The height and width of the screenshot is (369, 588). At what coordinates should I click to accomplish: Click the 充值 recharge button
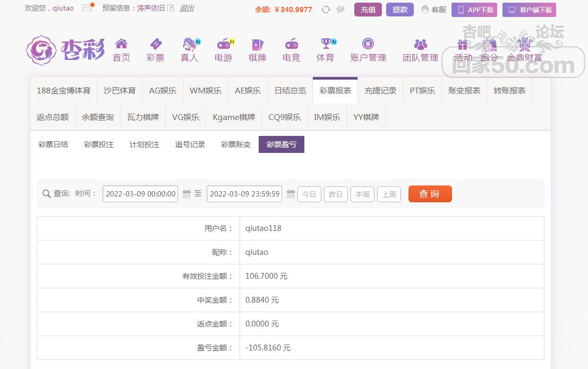tap(368, 10)
